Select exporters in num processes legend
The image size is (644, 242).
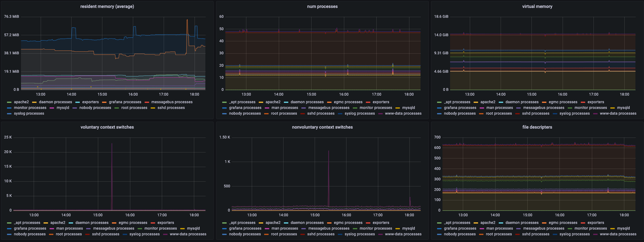pyautogui.click(x=381, y=102)
